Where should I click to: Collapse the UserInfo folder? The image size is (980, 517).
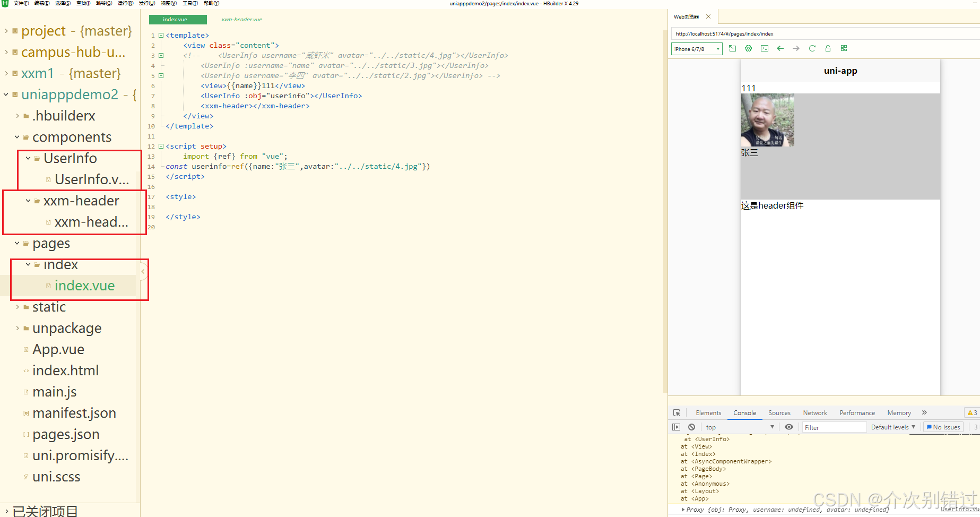tap(29, 158)
